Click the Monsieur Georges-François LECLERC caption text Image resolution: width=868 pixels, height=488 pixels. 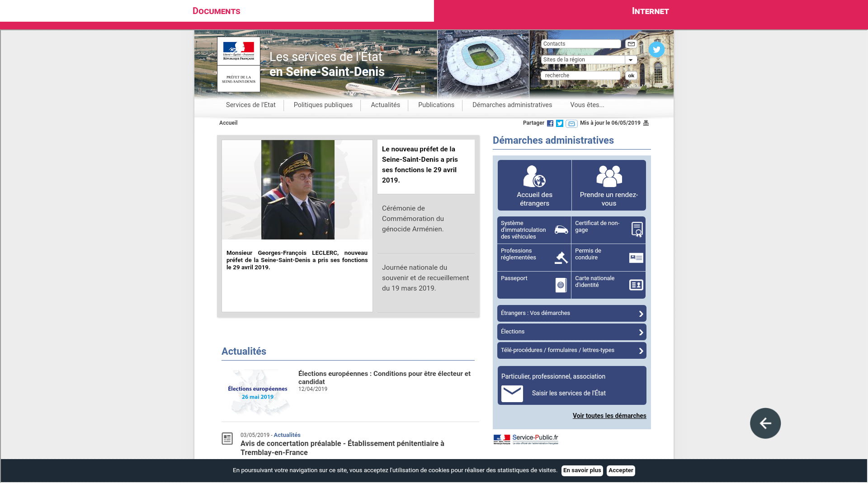[x=297, y=260]
